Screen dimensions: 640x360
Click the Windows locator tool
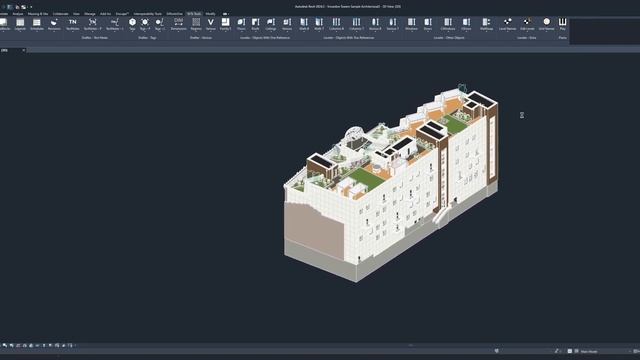[411, 24]
